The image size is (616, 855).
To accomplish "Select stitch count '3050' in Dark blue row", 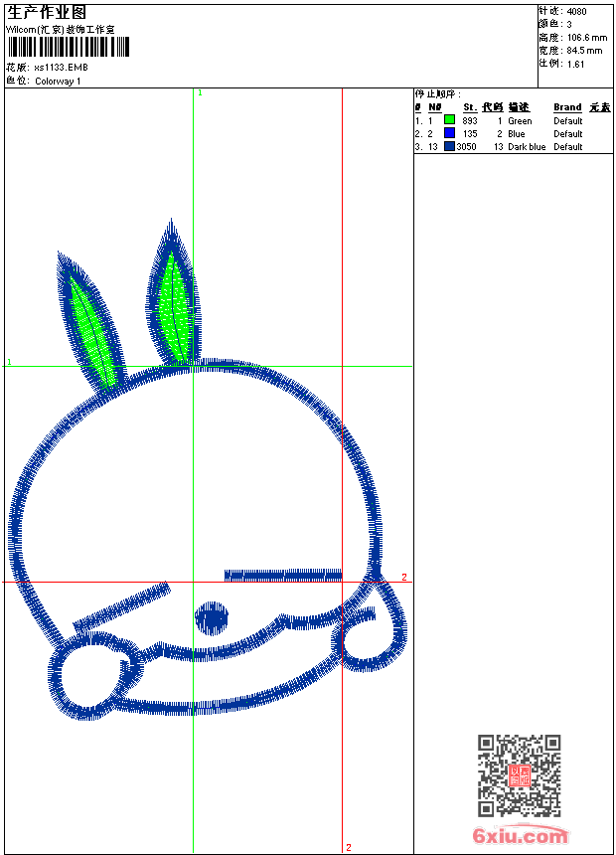I will pyautogui.click(x=466, y=147).
